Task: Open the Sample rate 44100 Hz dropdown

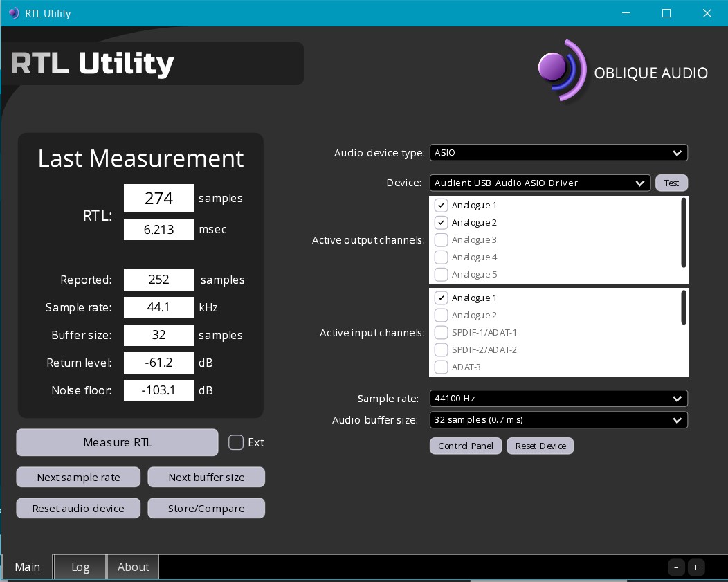Action: tap(558, 399)
